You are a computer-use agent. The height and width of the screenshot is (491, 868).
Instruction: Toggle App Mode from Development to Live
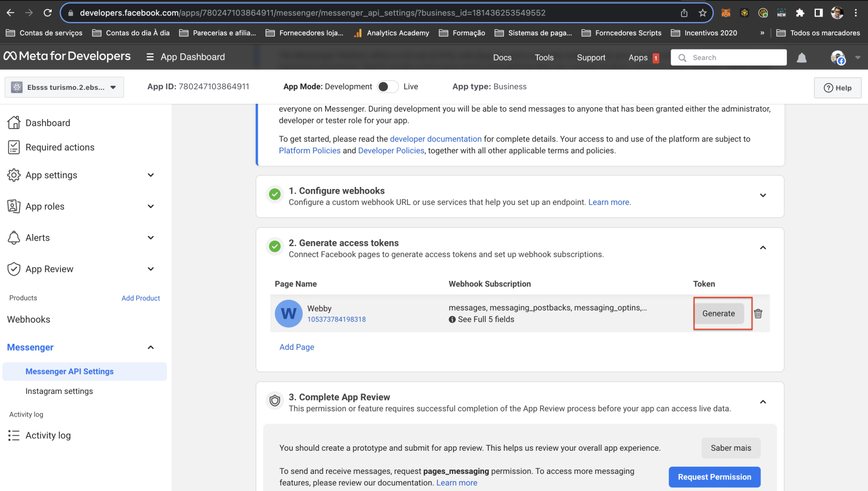[x=388, y=87]
